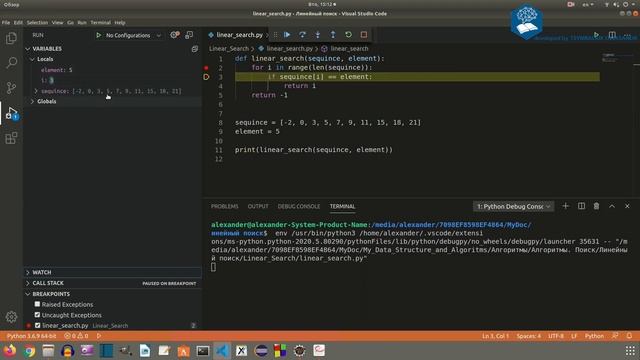Screen dimensions: 640x360
Task: Select the Python language mode status item
Action: [594, 336]
